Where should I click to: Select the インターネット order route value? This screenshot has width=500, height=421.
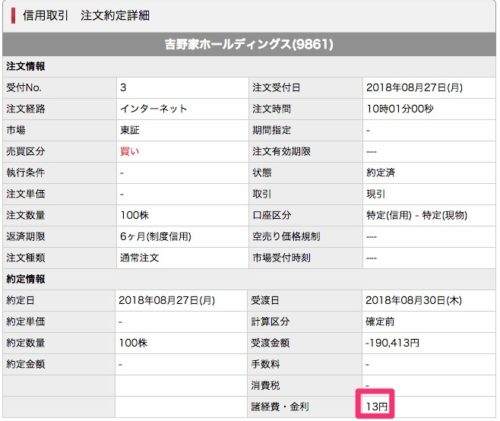153,109
